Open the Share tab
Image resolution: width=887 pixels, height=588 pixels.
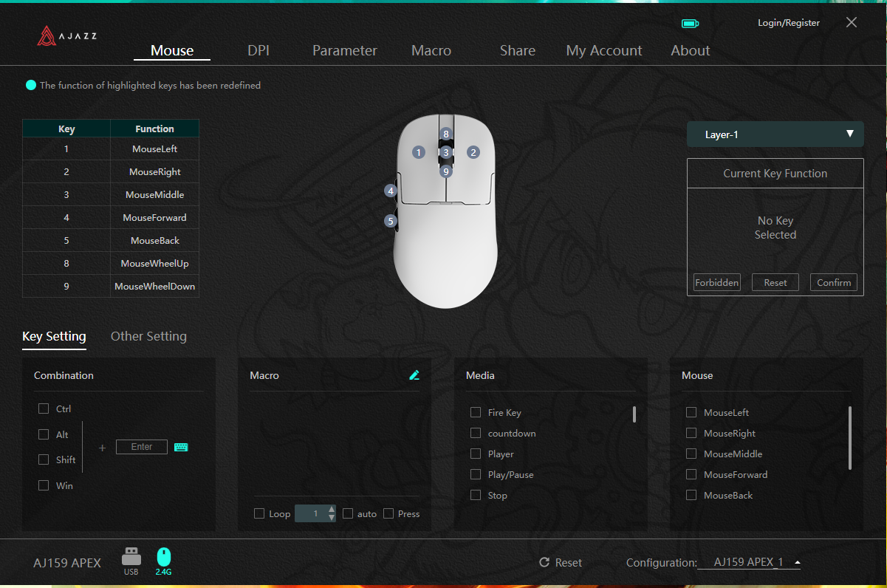518,50
